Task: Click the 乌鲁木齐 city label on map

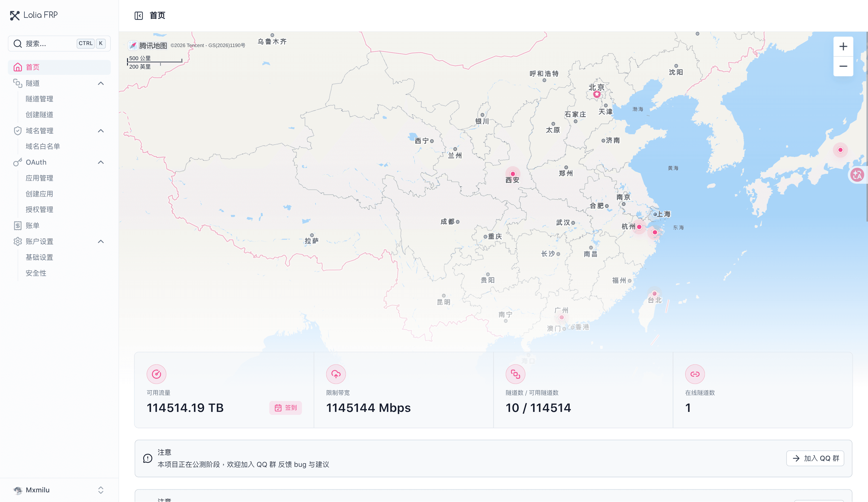Action: 272,41
